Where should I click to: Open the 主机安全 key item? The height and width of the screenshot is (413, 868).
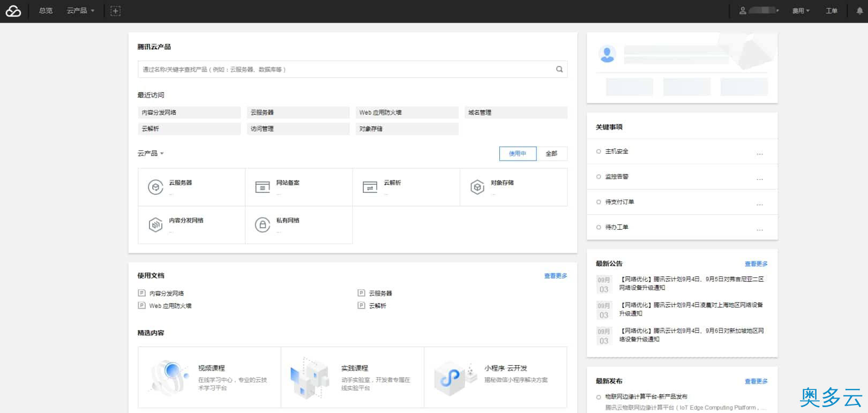point(617,152)
